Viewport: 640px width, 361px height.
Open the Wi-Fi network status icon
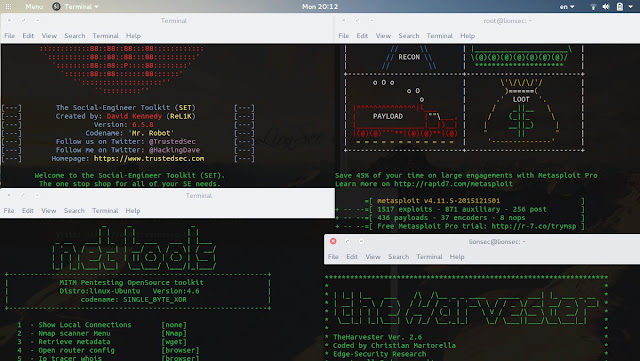pyautogui.click(x=593, y=7)
